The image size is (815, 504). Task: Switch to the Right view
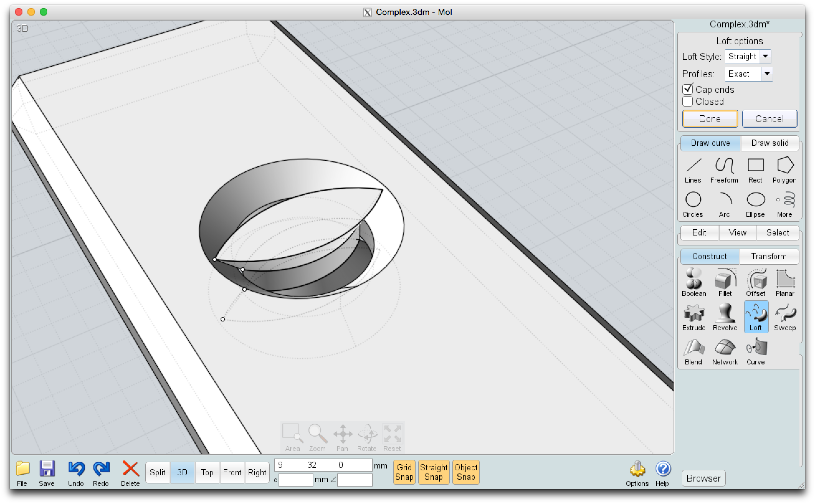[x=257, y=472]
